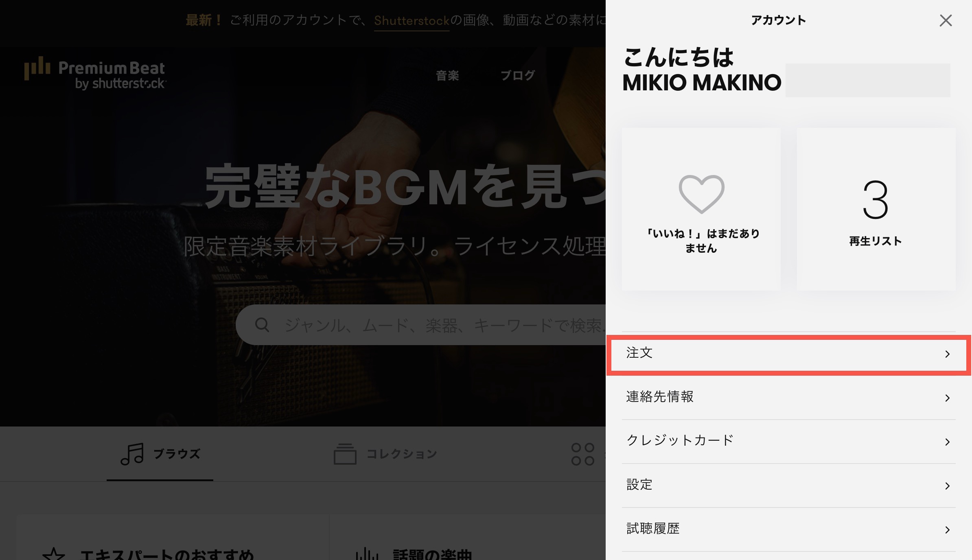
Task: Click the 試聴履歴 chevron arrow
Action: coord(947,530)
